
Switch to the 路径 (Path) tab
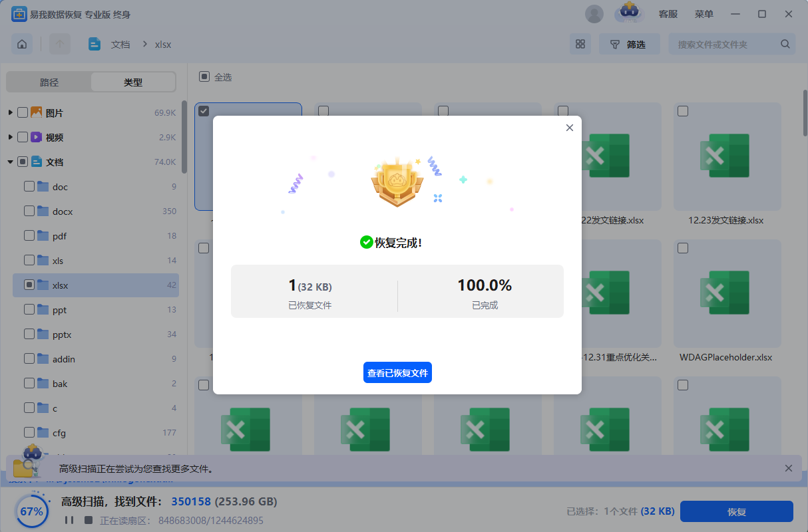click(49, 82)
